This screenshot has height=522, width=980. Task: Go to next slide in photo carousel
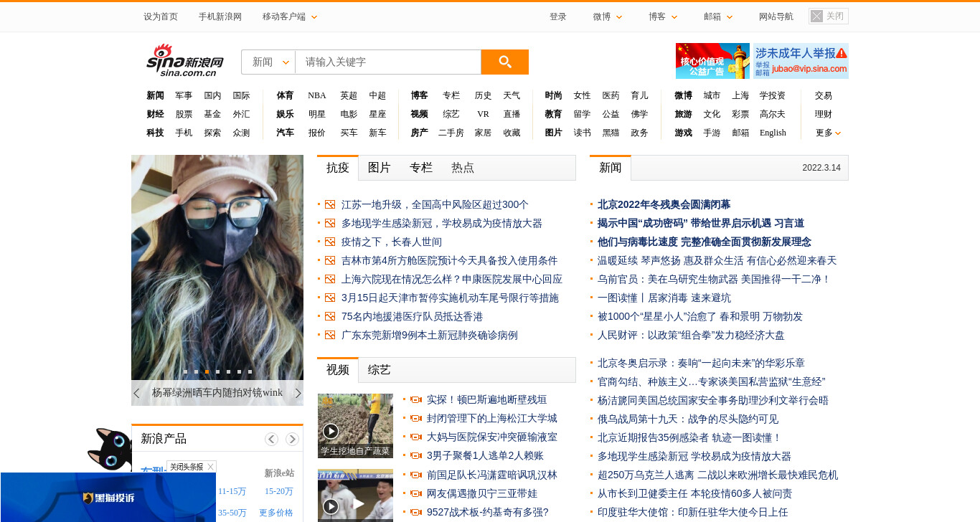click(x=298, y=393)
